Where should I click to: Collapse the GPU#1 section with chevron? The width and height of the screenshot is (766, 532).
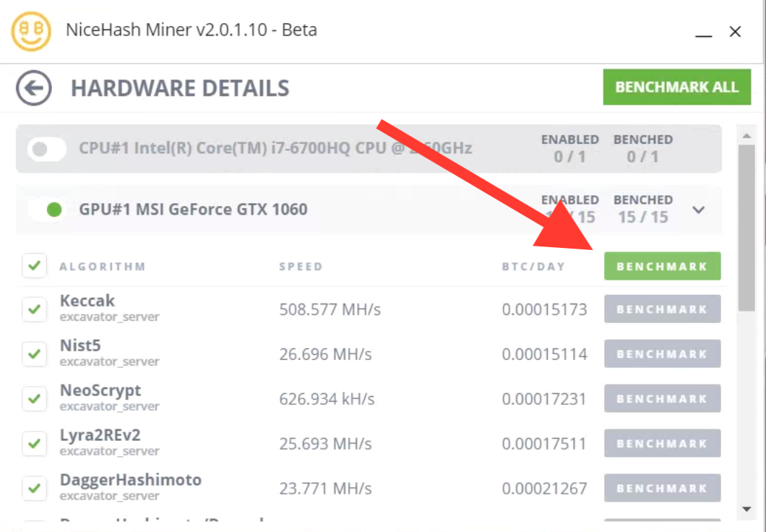click(699, 210)
